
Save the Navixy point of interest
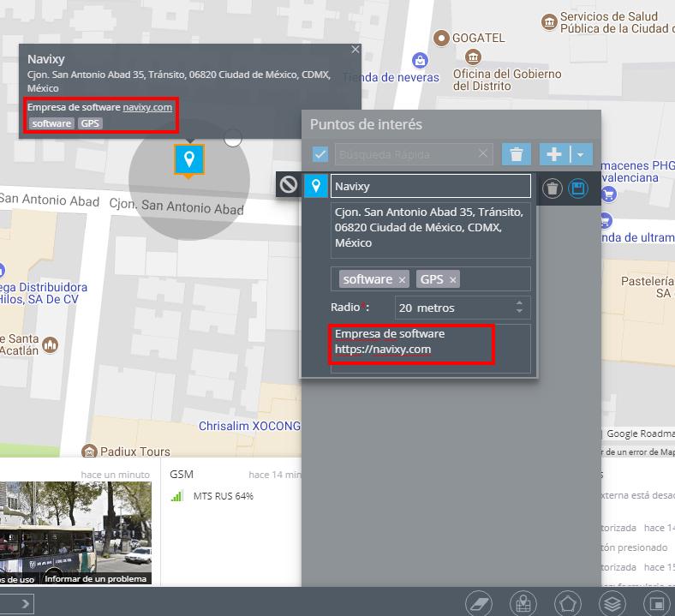577,188
